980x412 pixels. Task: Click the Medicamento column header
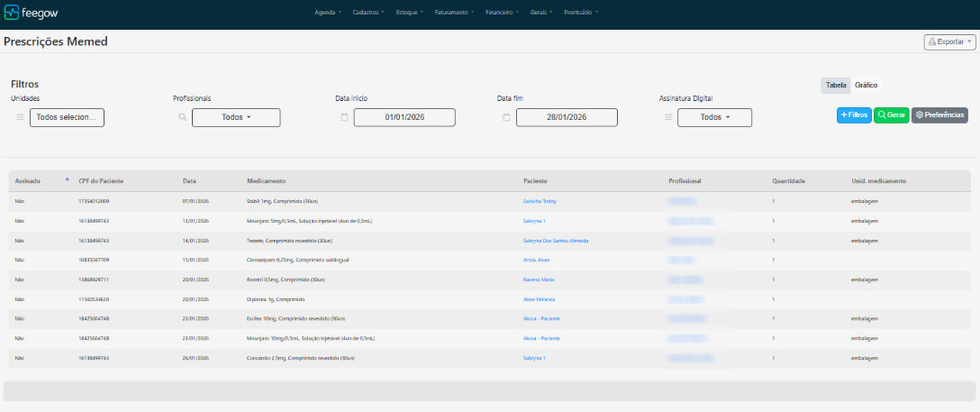[267, 181]
